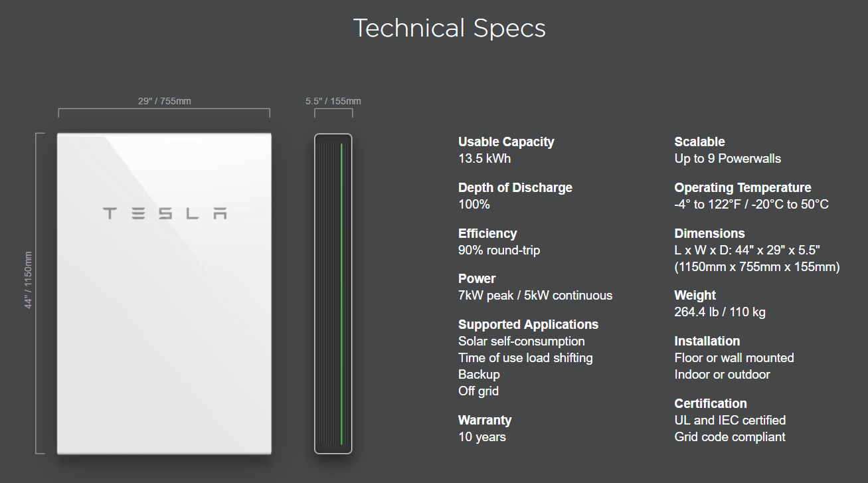
Task: Select the Powerwall side profile image
Action: (x=333, y=294)
